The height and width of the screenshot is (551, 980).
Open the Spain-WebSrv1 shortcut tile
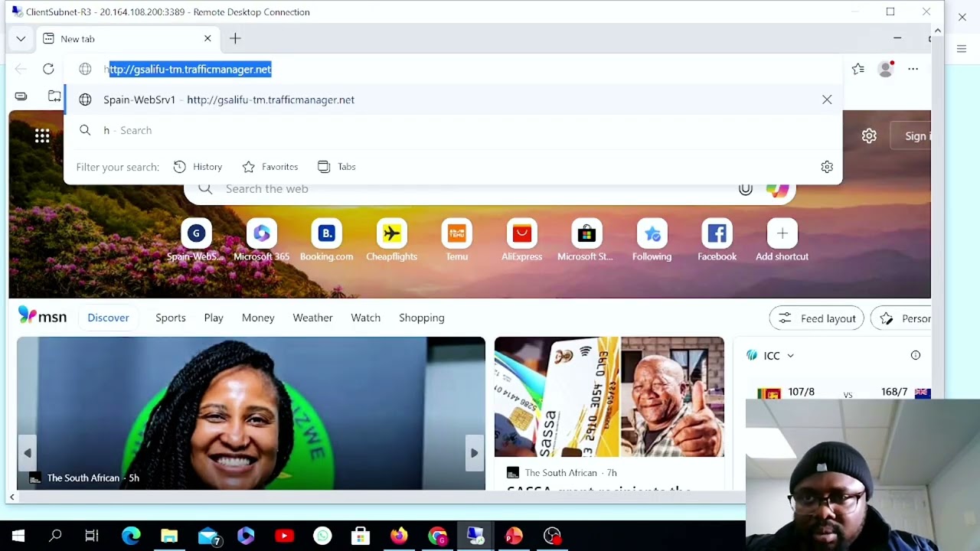(x=196, y=241)
